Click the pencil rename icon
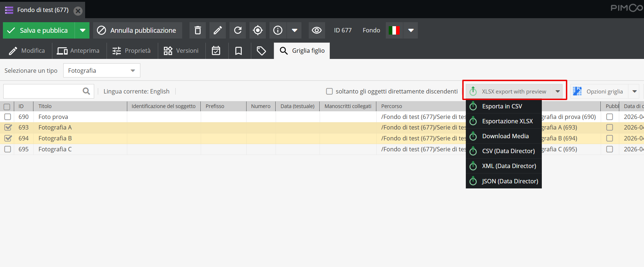 (217, 30)
